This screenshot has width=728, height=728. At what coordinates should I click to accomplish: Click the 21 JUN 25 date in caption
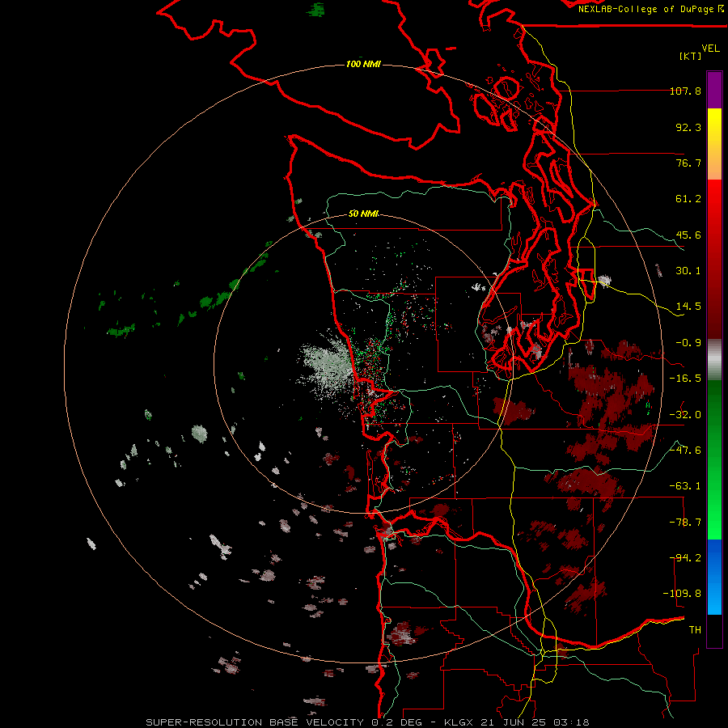point(513,722)
